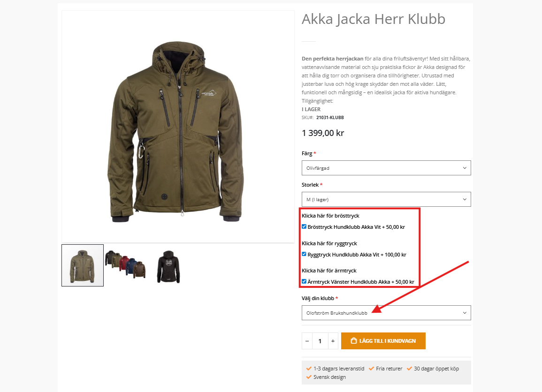Click the minus quantity icon
Image resolution: width=542 pixels, height=392 pixels.
(307, 341)
